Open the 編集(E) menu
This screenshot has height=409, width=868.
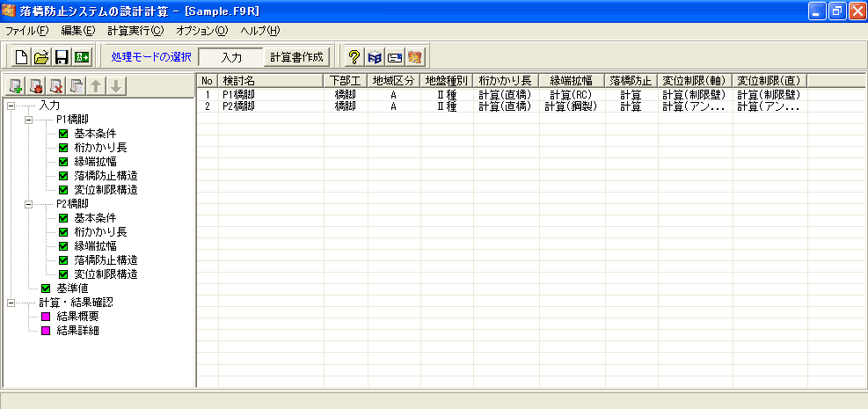(x=78, y=31)
